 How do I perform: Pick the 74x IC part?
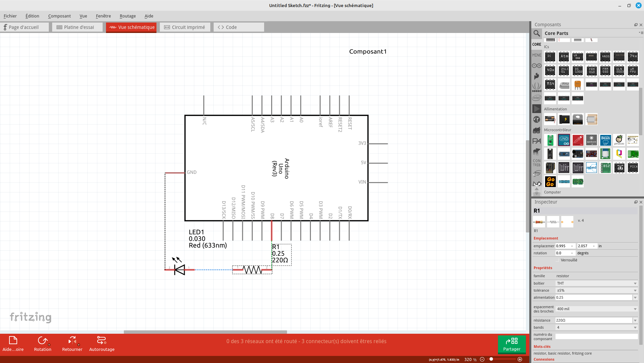click(633, 57)
